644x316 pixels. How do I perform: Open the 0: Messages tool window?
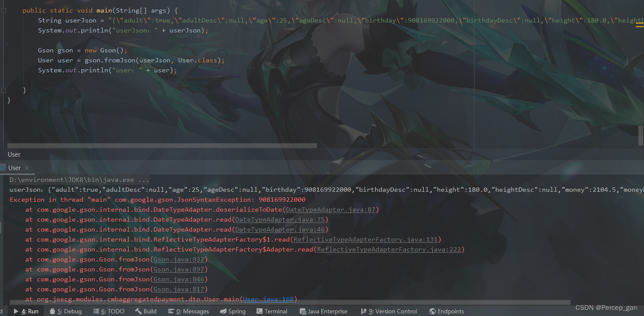point(188,311)
